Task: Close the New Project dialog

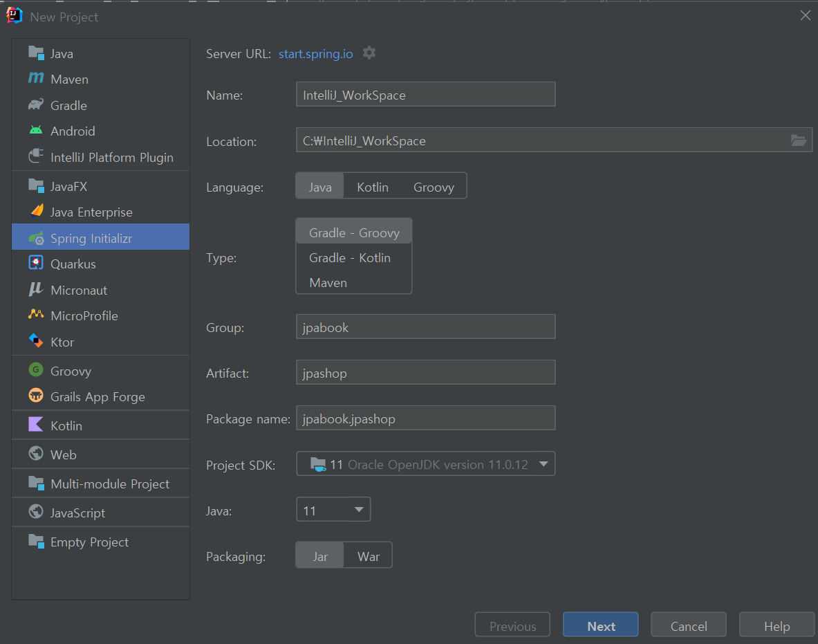Action: pyautogui.click(x=805, y=16)
